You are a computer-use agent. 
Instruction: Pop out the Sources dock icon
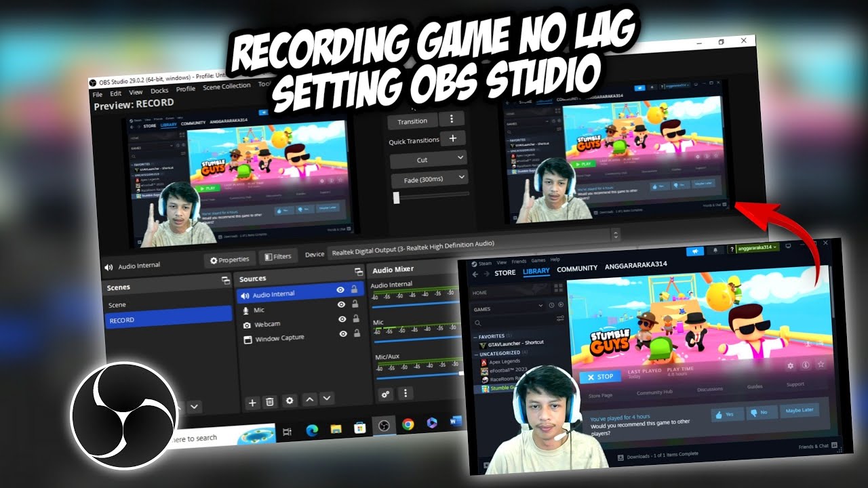tap(359, 272)
